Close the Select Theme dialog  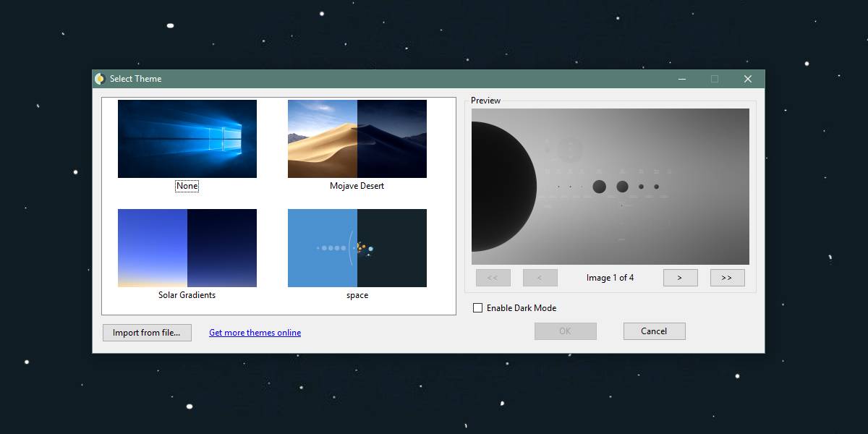pyautogui.click(x=748, y=79)
